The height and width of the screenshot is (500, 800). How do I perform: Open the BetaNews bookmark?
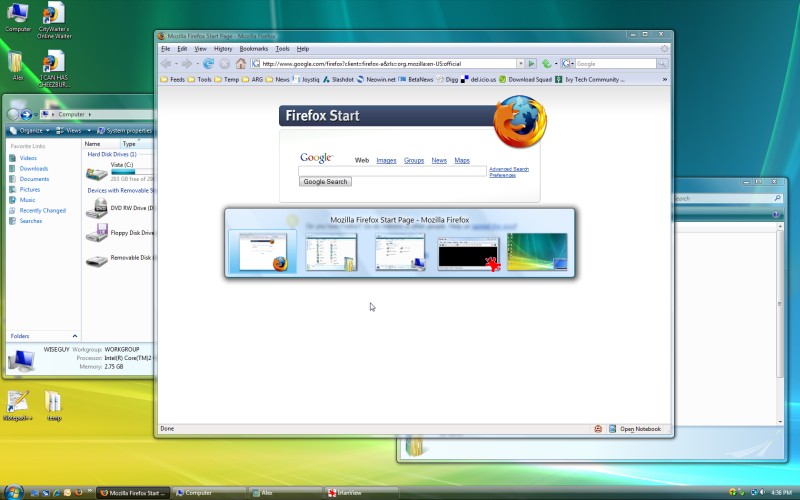pos(416,80)
